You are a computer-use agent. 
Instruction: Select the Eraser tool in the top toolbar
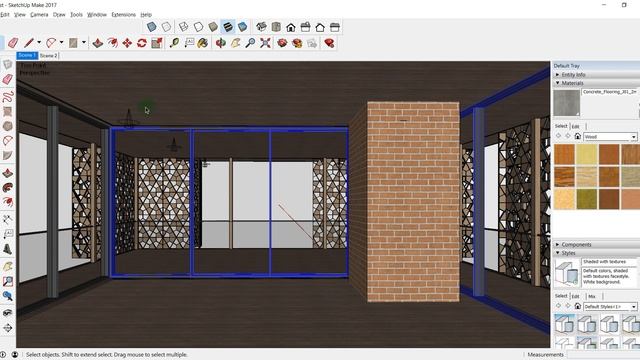13,43
